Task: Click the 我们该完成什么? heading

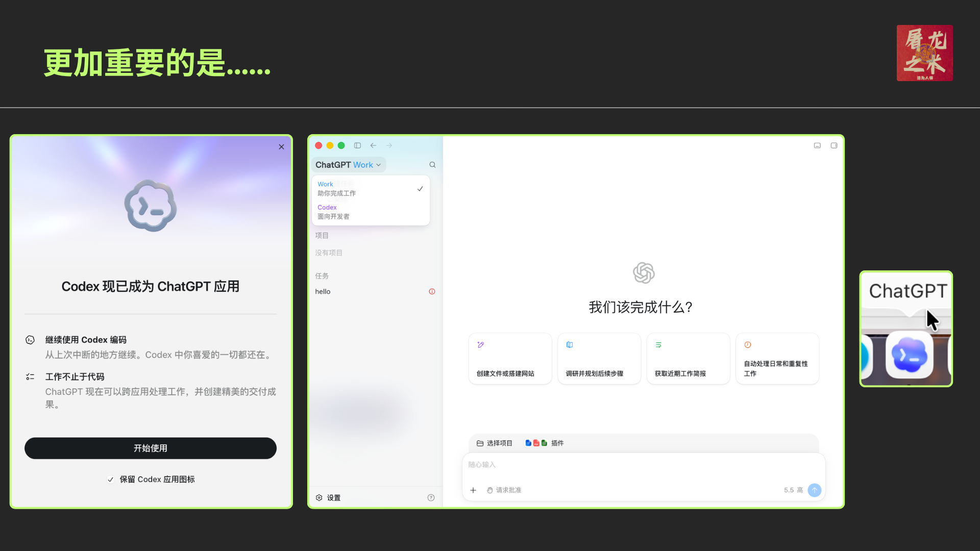Action: [x=641, y=307]
